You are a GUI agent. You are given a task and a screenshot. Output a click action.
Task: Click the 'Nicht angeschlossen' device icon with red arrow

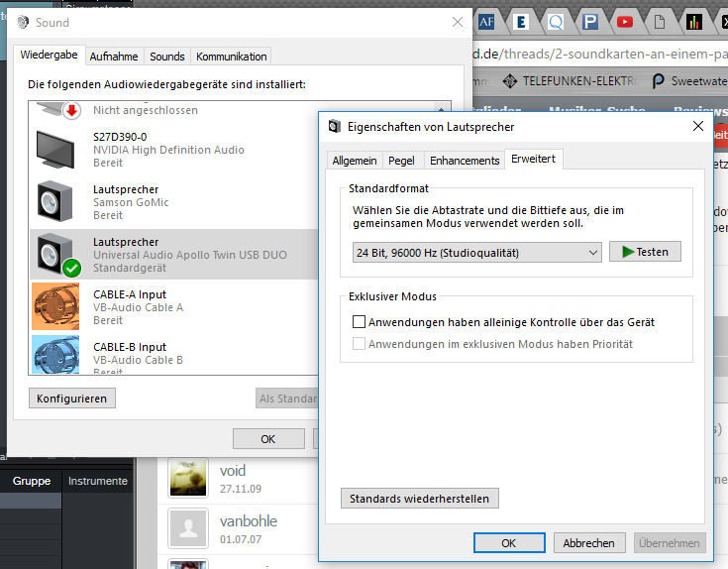59,111
